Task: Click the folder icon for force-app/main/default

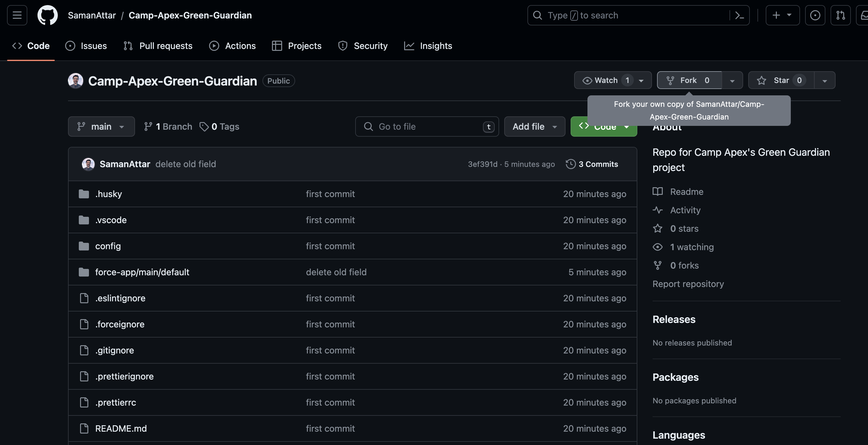Action: tap(84, 272)
